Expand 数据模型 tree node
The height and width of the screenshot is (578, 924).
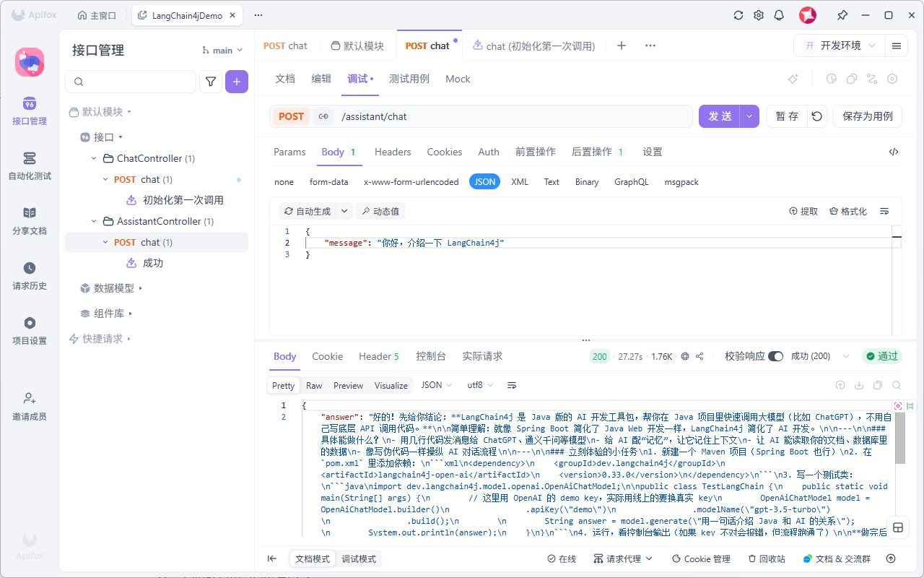coord(141,288)
